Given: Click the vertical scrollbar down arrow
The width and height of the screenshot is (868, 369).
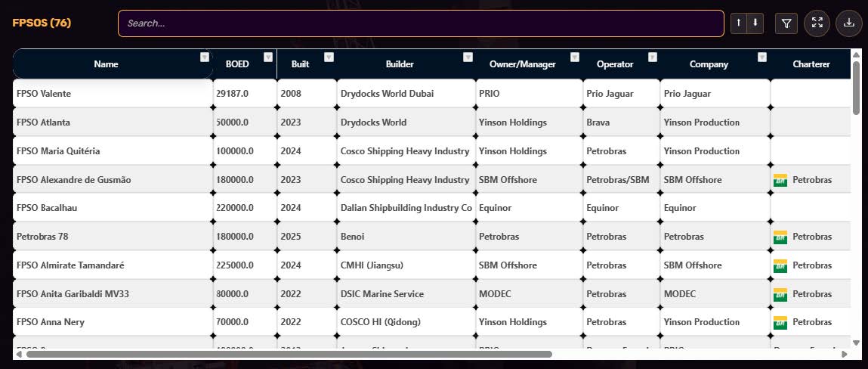Looking at the screenshot, I should [857, 343].
